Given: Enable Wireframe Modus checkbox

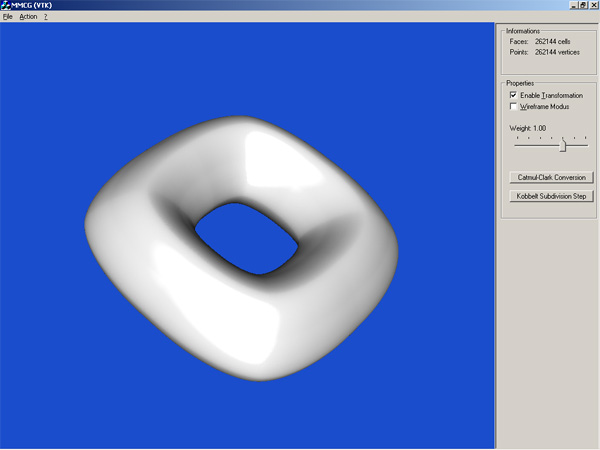Looking at the screenshot, I should tap(514, 106).
